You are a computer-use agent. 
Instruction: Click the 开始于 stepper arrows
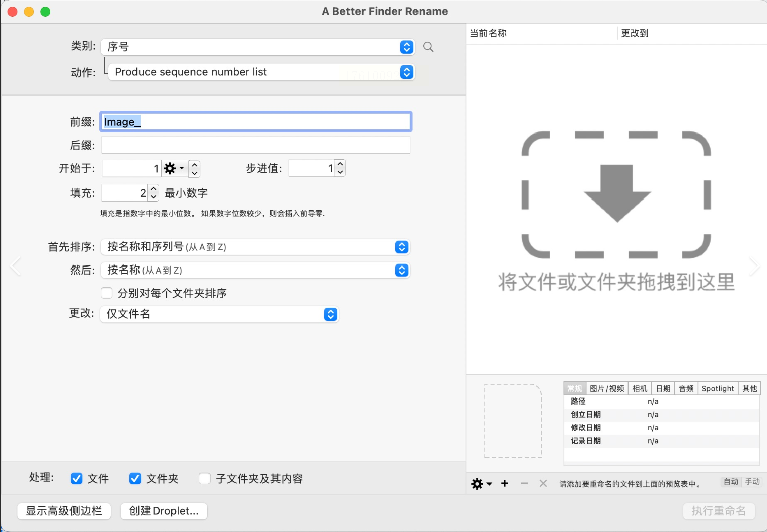tap(195, 168)
